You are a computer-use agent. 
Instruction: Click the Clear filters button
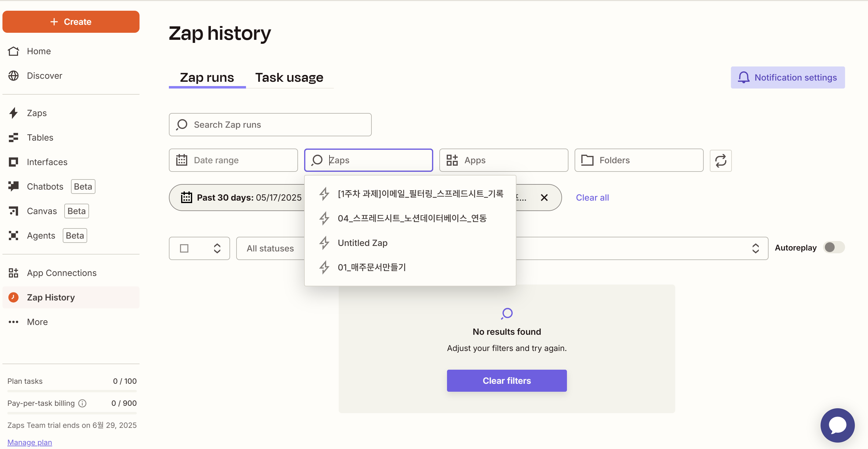pos(506,381)
